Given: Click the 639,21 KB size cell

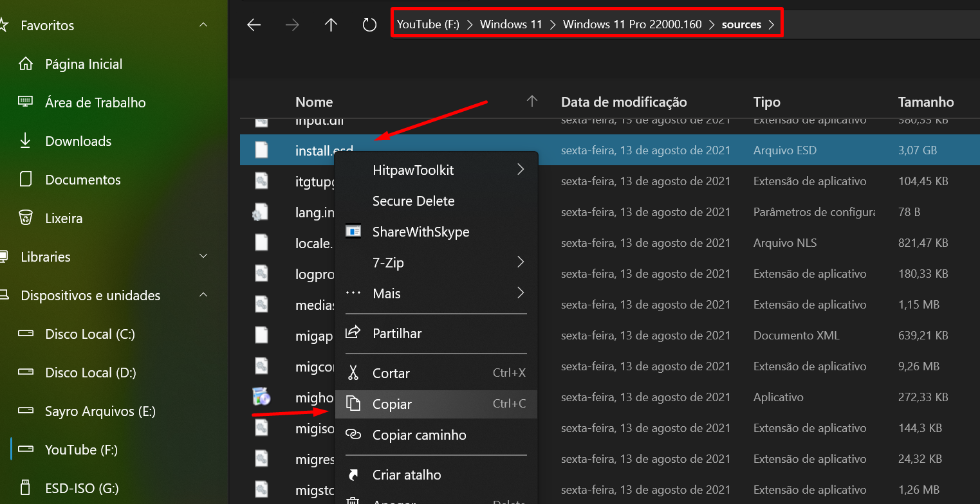Looking at the screenshot, I should (923, 336).
